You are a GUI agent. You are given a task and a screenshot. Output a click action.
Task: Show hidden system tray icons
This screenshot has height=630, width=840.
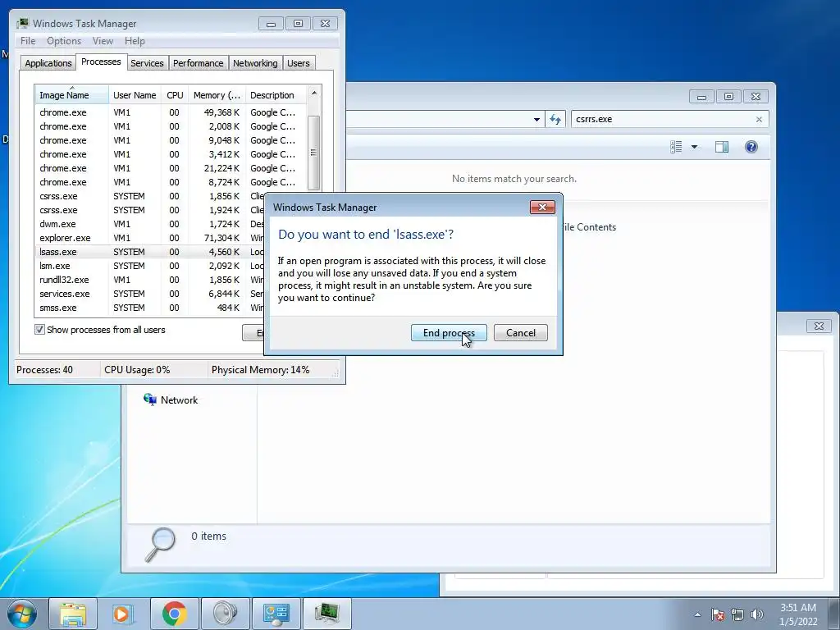(x=697, y=614)
